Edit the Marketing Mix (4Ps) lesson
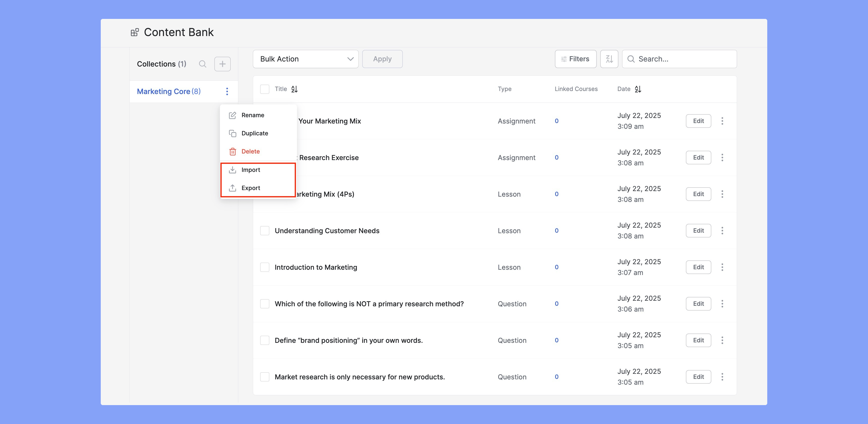 698,194
